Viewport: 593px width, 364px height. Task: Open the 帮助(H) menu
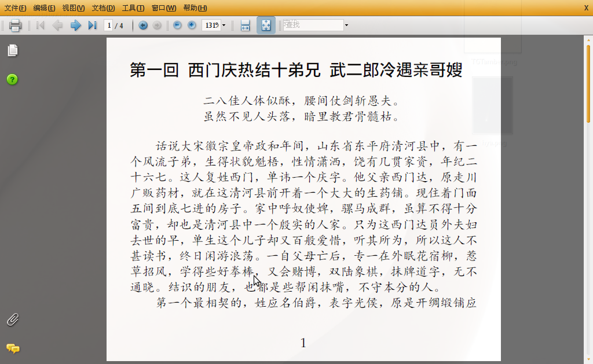(x=195, y=8)
